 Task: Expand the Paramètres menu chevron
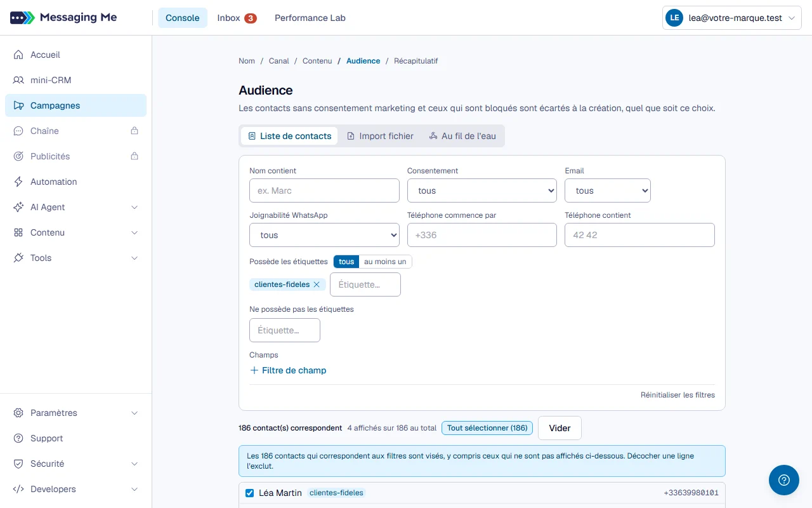(134, 413)
